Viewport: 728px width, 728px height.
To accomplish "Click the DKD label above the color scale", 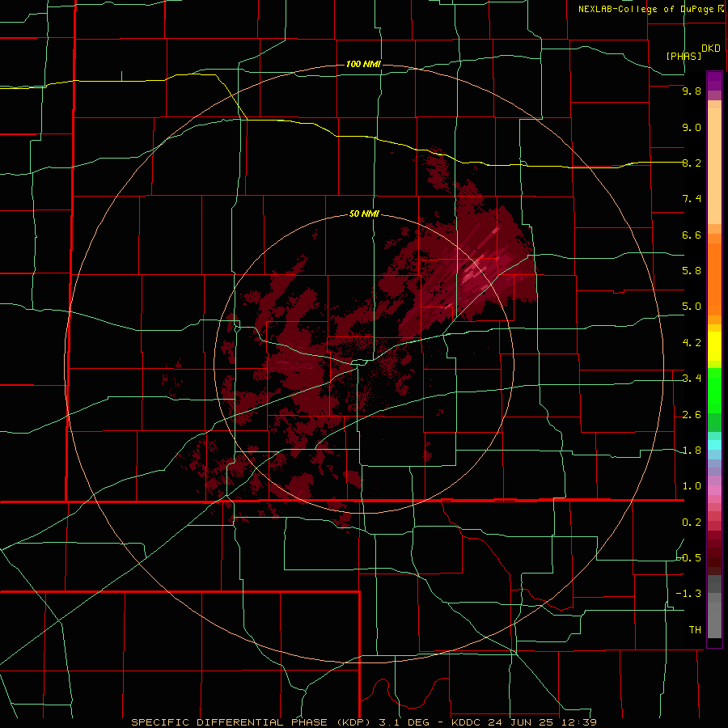I will coord(711,49).
